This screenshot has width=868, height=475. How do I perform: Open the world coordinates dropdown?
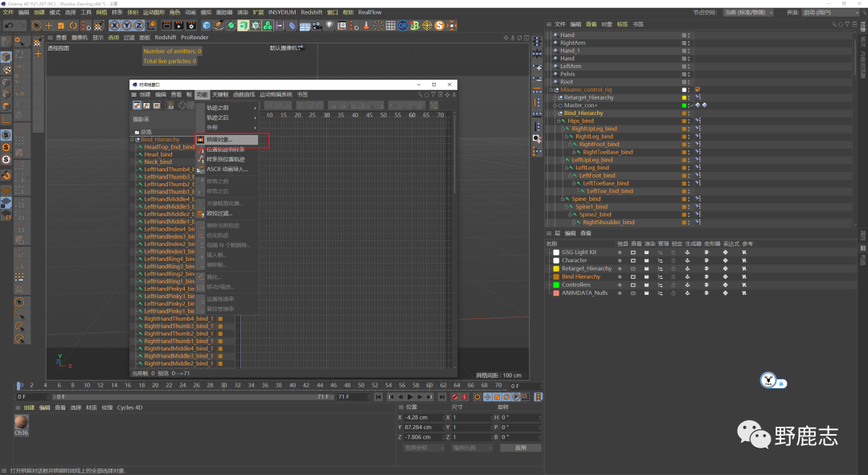pos(424,448)
